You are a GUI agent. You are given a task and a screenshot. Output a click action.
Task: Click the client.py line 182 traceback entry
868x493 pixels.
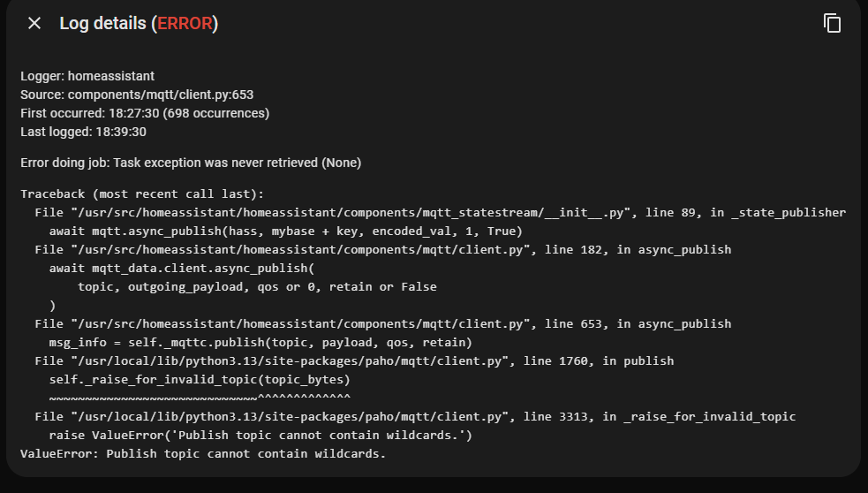tap(382, 249)
